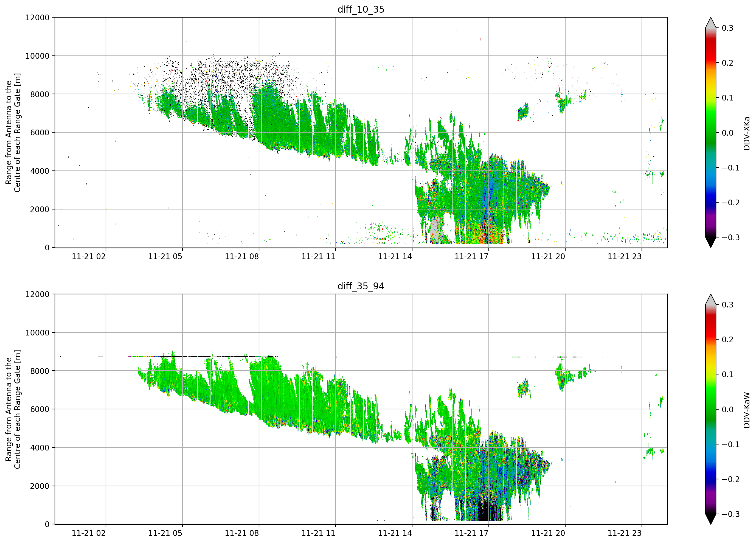Select the DDV-XKa colorbar label
The height and width of the screenshot is (543, 756).
[746, 133]
